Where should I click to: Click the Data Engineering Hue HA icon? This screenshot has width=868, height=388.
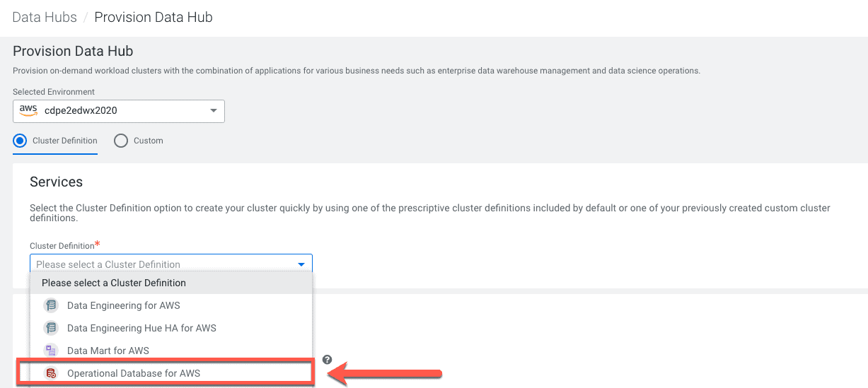(50, 328)
